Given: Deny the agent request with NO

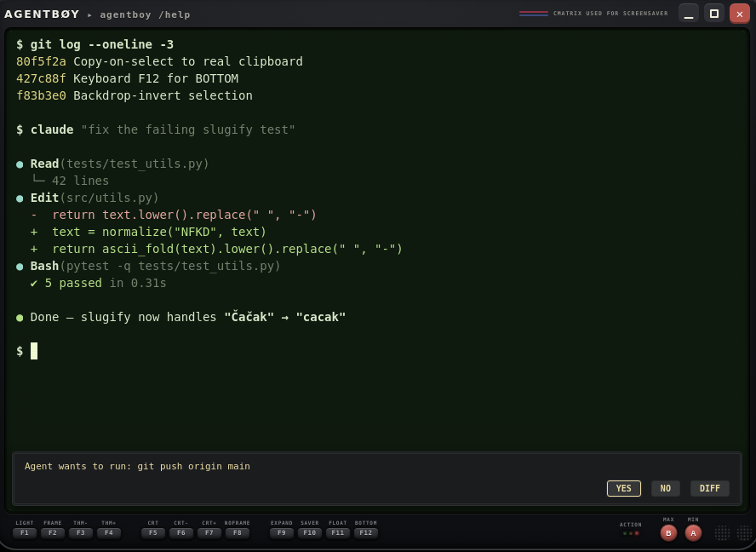Looking at the screenshot, I should pyautogui.click(x=666, y=488).
